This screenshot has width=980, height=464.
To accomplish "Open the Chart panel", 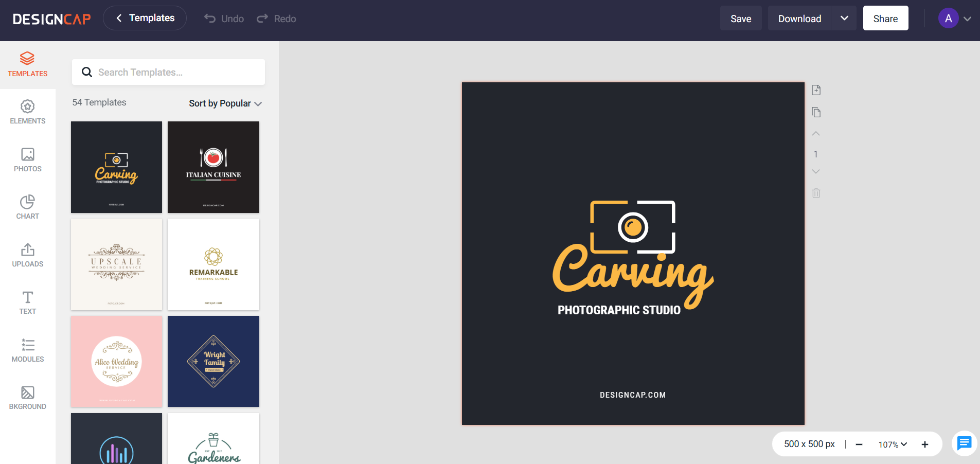I will coord(27,207).
